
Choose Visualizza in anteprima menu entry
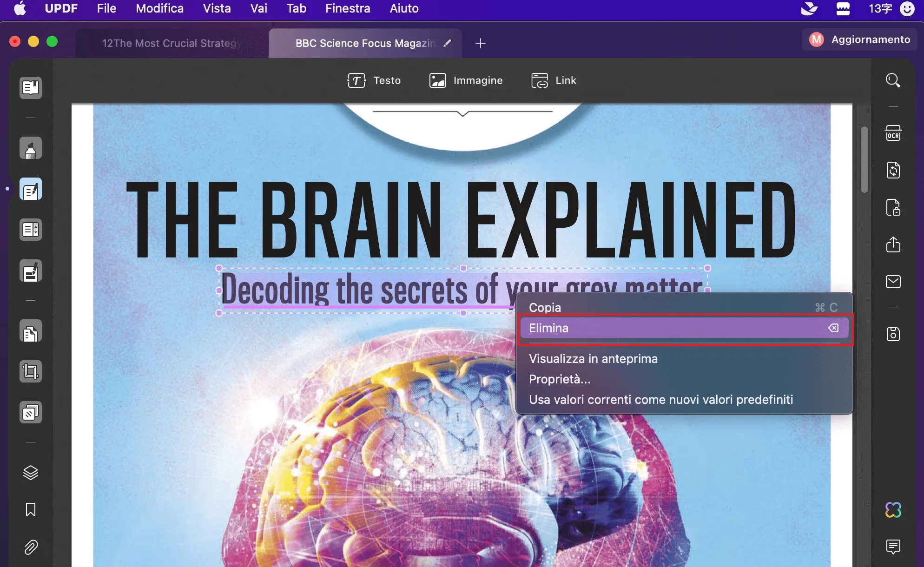tap(684, 359)
